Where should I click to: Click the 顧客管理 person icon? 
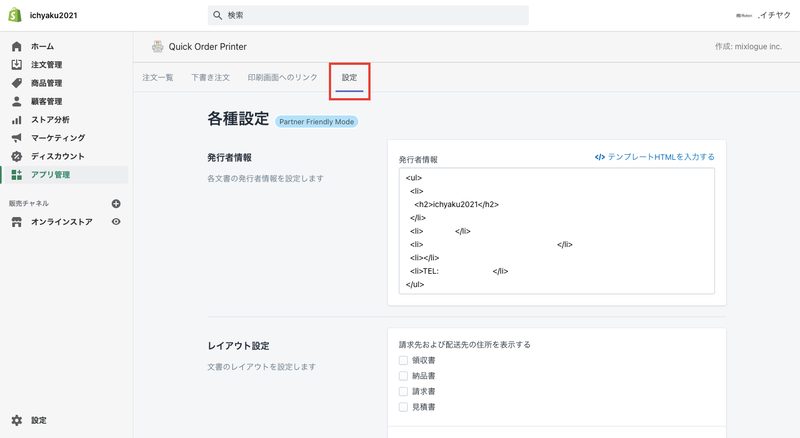coord(17,101)
